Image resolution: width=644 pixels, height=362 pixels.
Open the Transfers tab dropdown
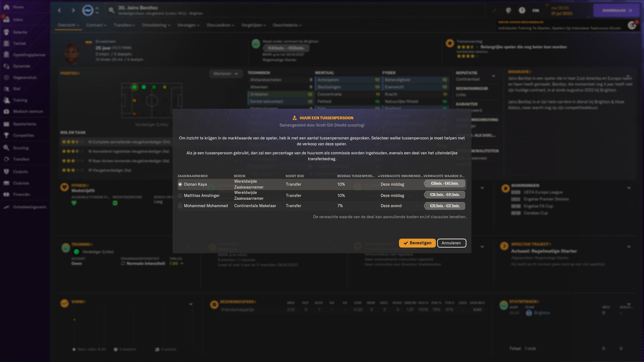pos(124,25)
